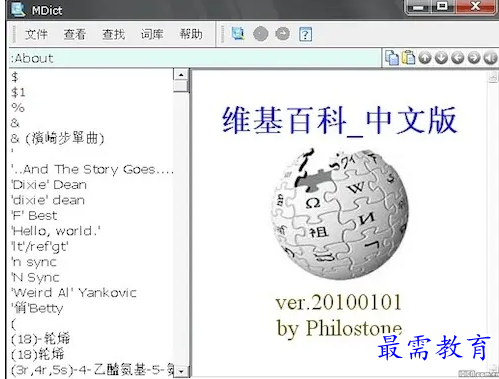499x379 pixels.
Task: Close the MDict window
Action: [475, 6]
